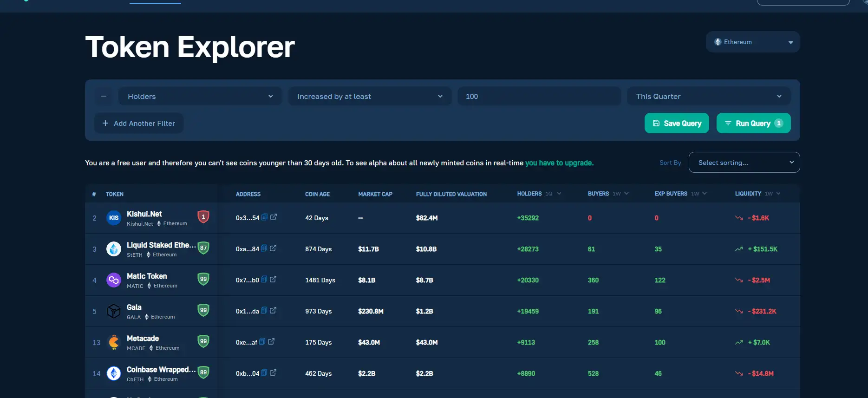The height and width of the screenshot is (398, 868).
Task: Click Gala's safety score shield badge
Action: 203,310
